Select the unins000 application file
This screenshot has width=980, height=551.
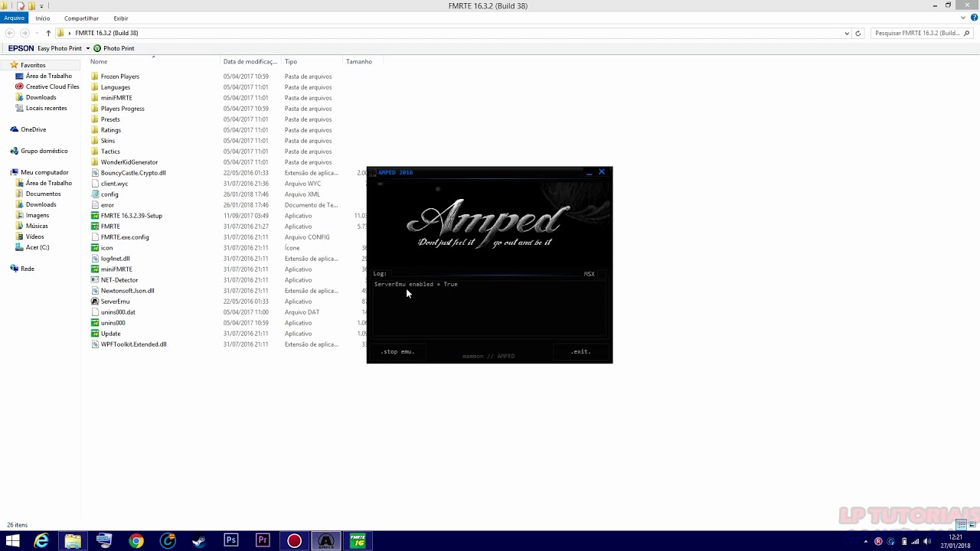click(x=113, y=323)
